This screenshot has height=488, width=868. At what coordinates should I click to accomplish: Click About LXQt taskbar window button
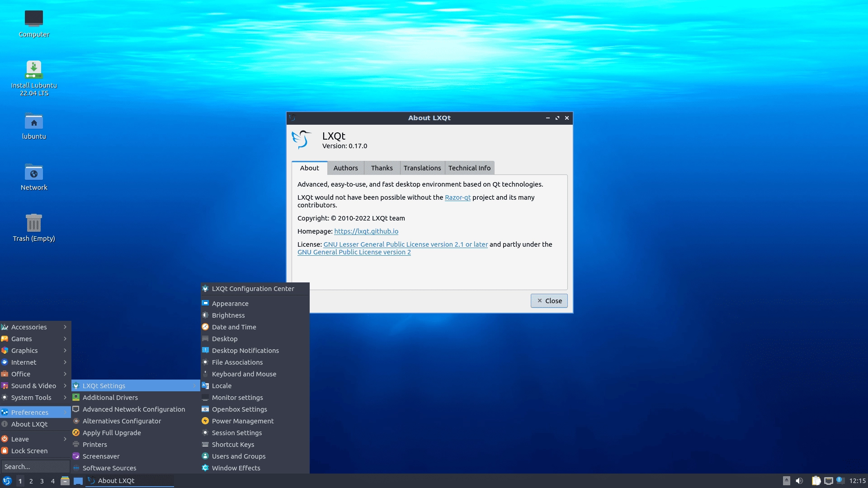130,481
